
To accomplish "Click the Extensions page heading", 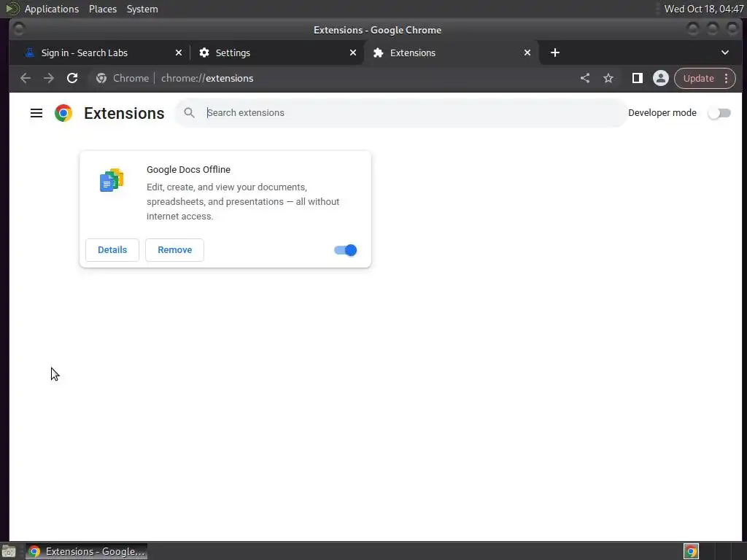I will [x=124, y=113].
